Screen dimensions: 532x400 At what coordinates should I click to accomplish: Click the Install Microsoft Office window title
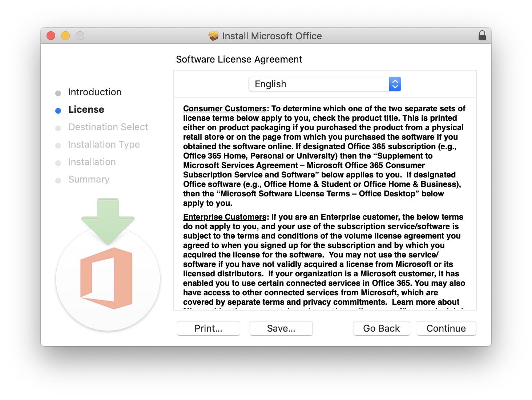[272, 36]
